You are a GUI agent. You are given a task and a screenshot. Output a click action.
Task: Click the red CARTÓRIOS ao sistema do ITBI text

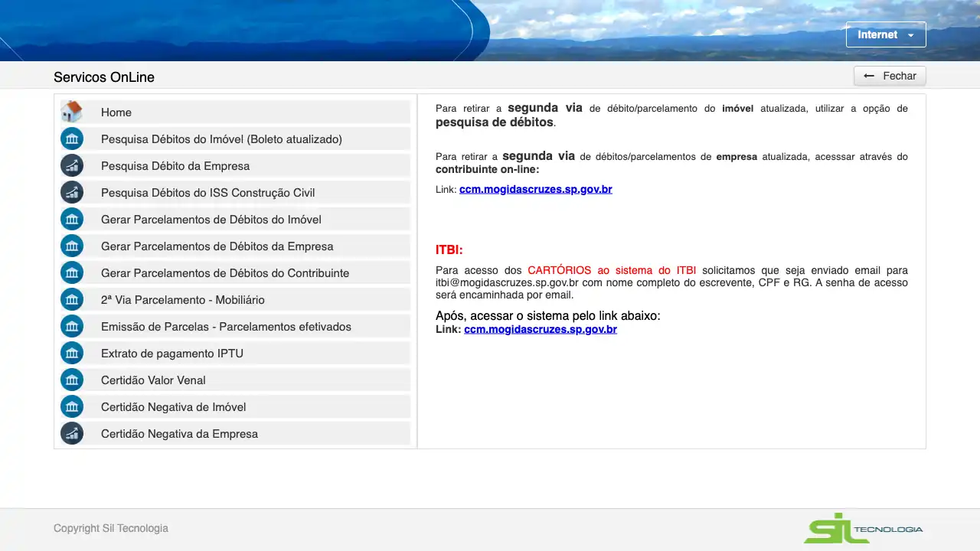(x=612, y=270)
